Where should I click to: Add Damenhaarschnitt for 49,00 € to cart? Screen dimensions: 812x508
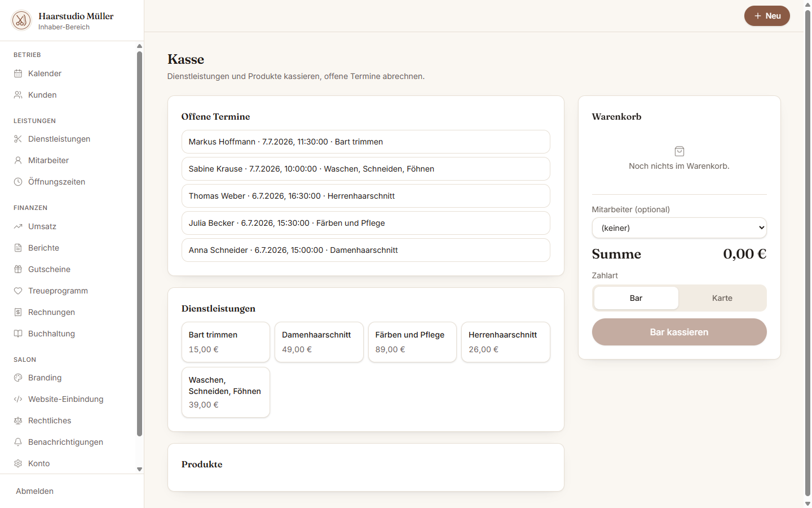319,342
